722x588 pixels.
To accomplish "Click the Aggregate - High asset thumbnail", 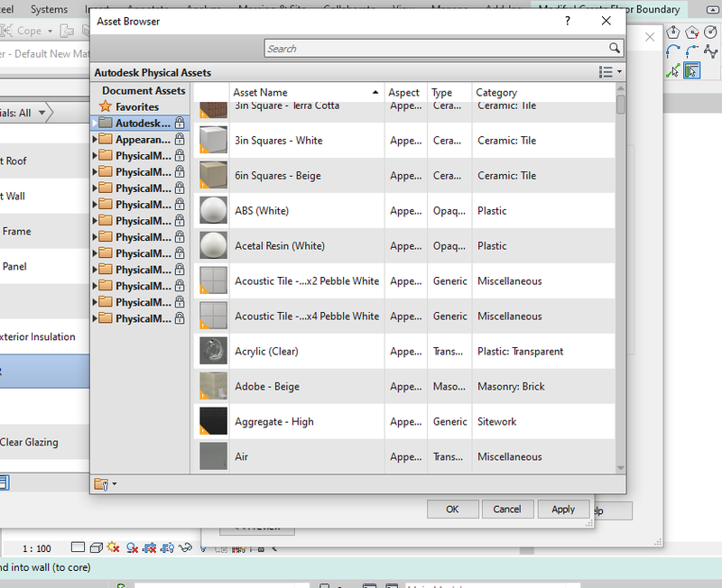I will (x=213, y=421).
